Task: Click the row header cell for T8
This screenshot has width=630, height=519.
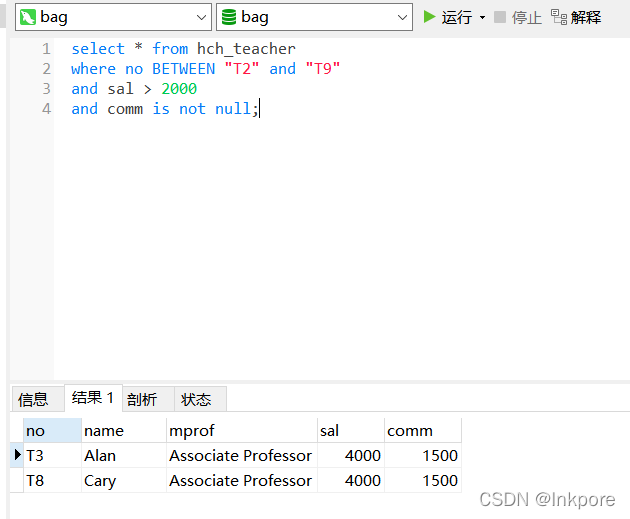Action: click(17, 480)
